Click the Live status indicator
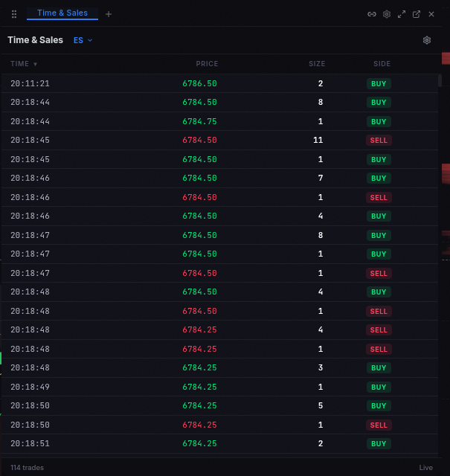The height and width of the screenshot is (476, 450). pos(426,468)
